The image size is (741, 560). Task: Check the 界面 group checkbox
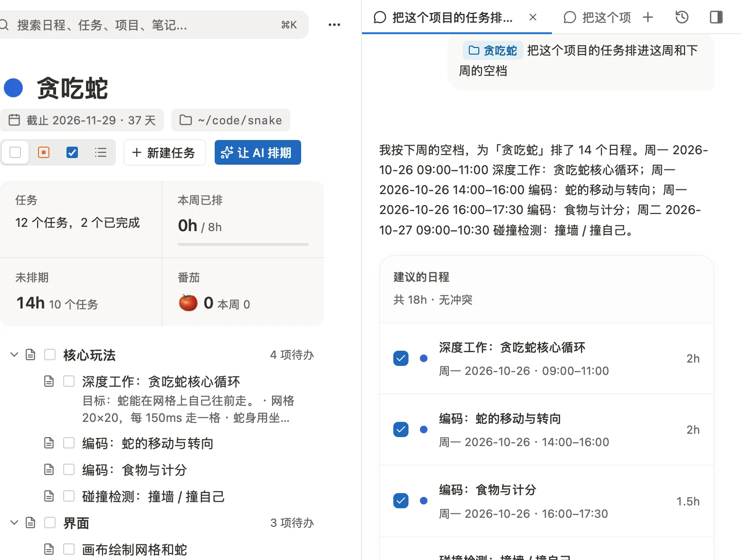[x=50, y=523]
